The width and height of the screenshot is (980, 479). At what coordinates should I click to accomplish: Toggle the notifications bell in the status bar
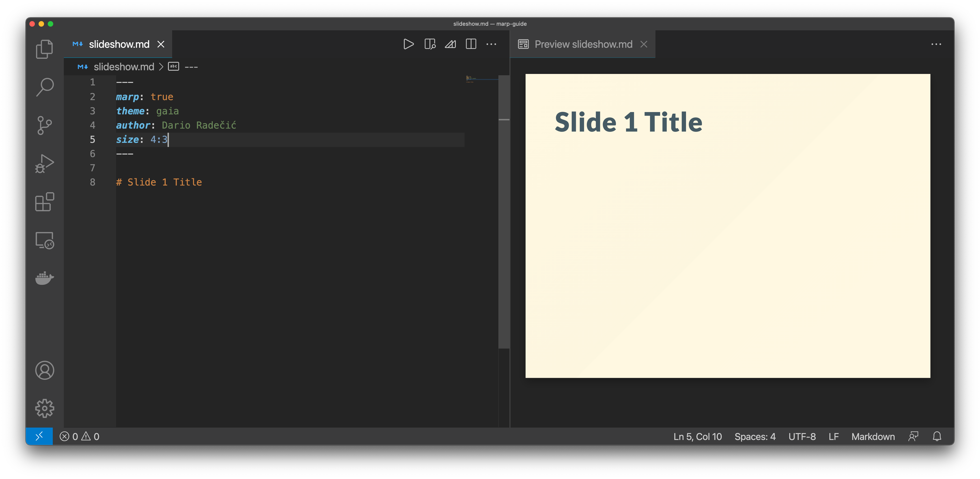coord(937,436)
